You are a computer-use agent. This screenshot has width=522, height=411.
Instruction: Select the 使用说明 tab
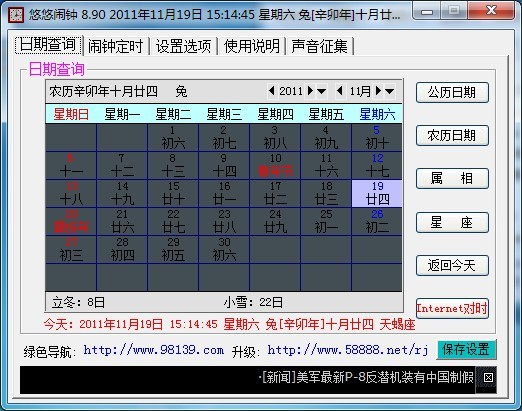(252, 46)
